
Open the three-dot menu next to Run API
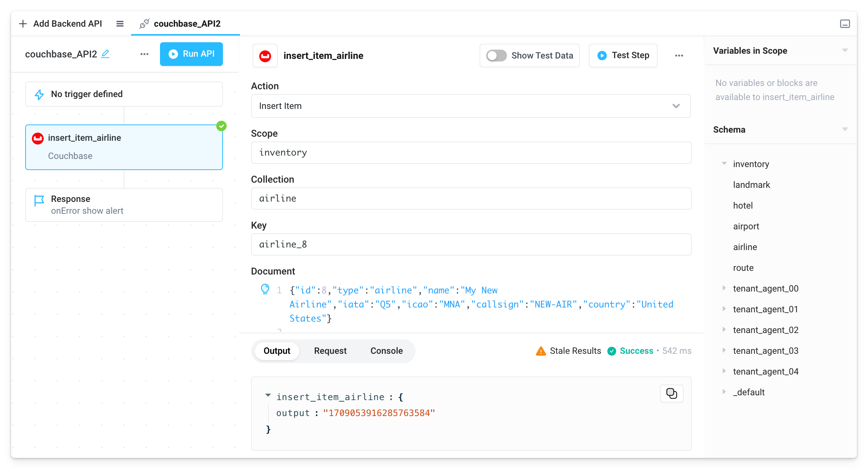click(x=144, y=54)
